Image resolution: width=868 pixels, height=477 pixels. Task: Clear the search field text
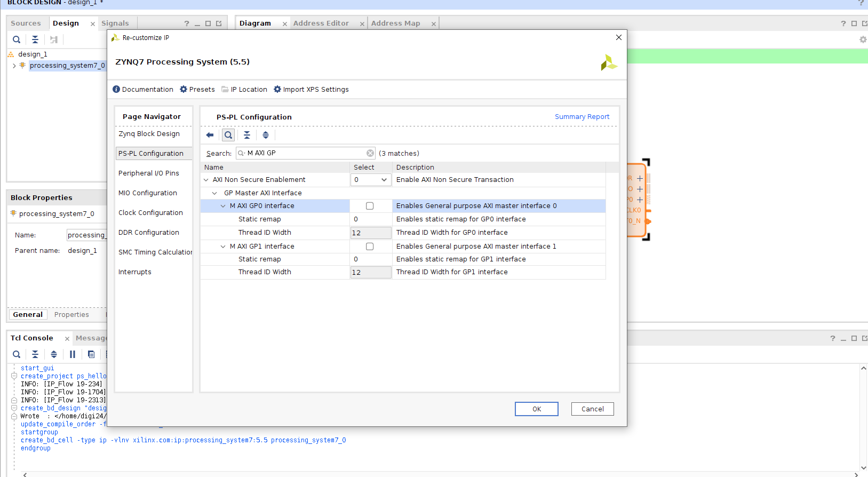(370, 153)
